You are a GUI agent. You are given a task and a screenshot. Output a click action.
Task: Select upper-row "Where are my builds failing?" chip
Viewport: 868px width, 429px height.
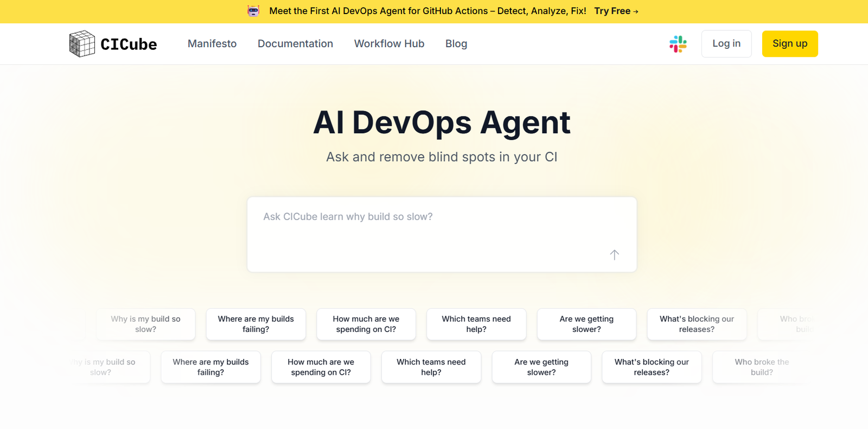(256, 324)
